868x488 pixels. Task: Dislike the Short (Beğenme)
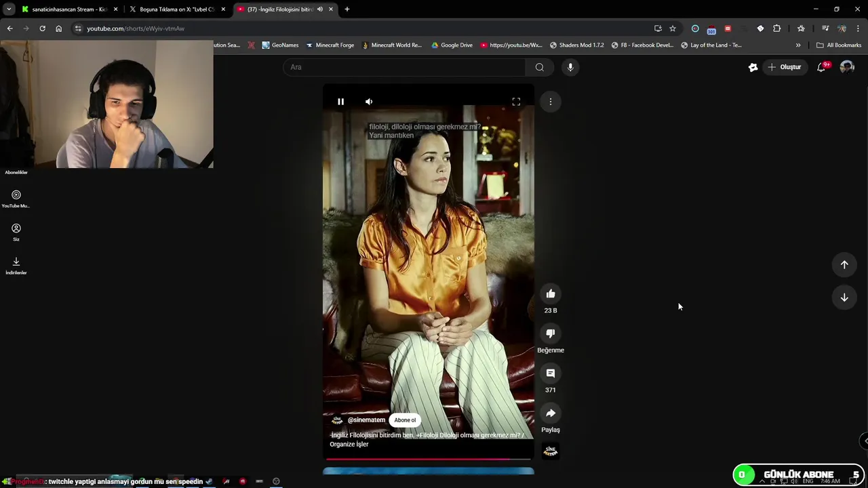(551, 333)
